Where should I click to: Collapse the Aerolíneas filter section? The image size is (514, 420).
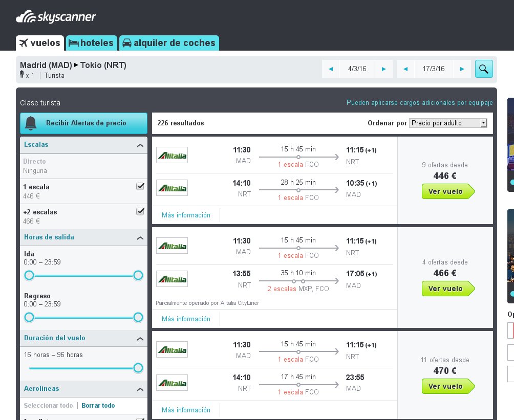coord(140,389)
